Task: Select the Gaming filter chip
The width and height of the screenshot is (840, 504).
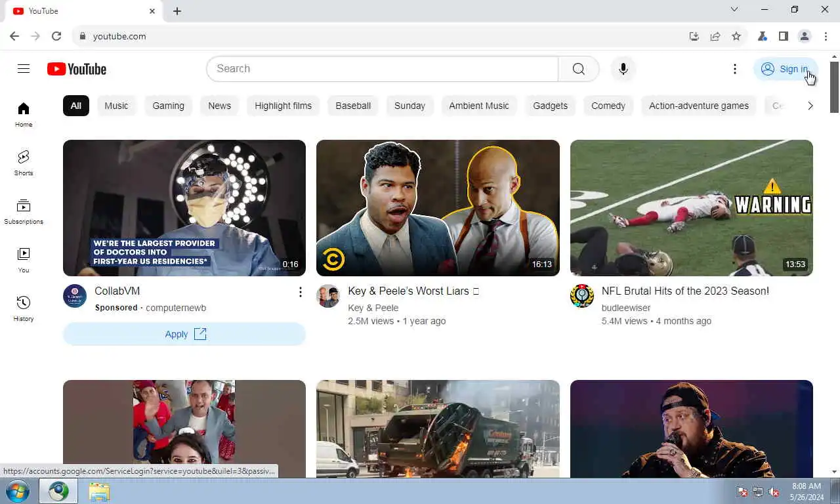Action: [x=168, y=106]
